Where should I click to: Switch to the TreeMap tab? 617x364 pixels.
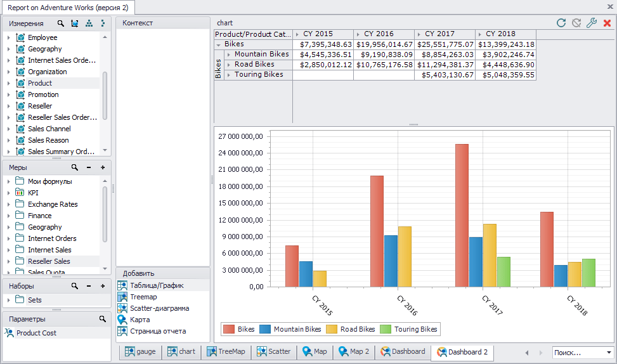click(x=226, y=351)
